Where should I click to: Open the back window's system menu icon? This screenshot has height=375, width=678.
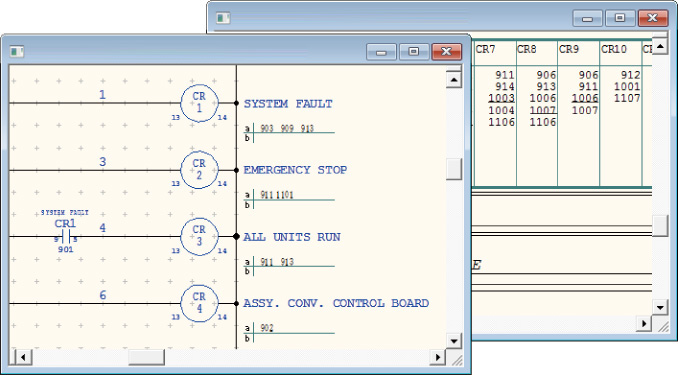pyautogui.click(x=223, y=18)
